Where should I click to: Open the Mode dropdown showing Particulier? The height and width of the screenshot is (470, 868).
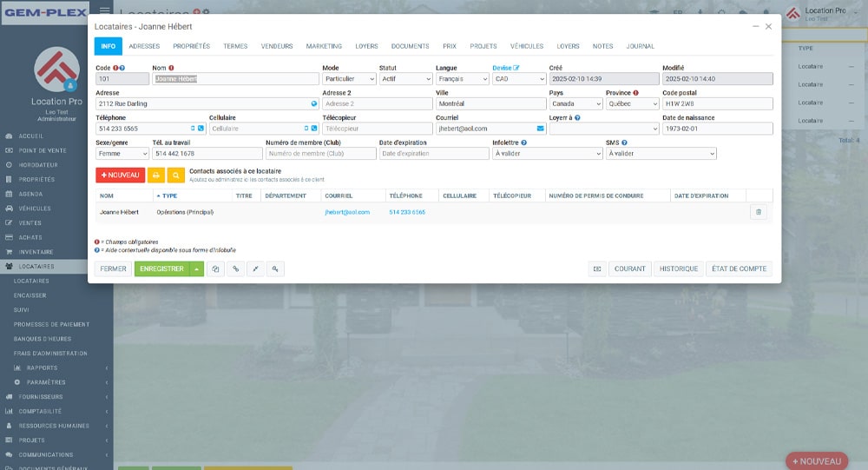tap(348, 79)
